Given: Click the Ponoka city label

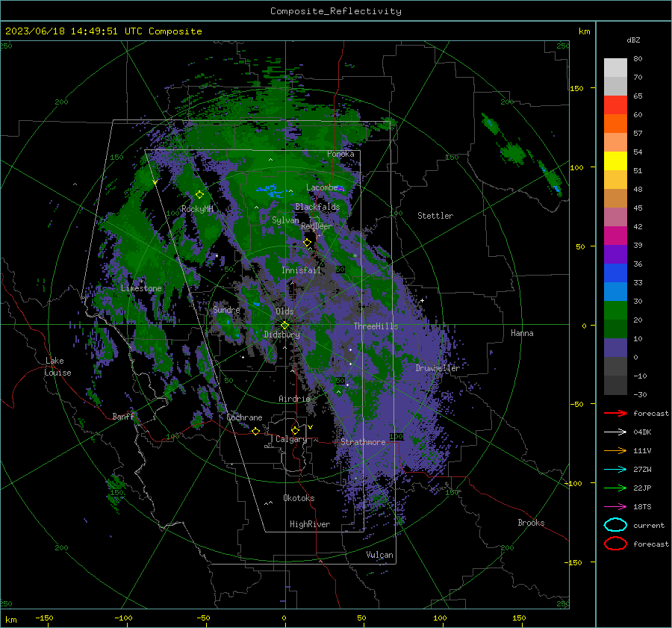Looking at the screenshot, I should pos(340,154).
